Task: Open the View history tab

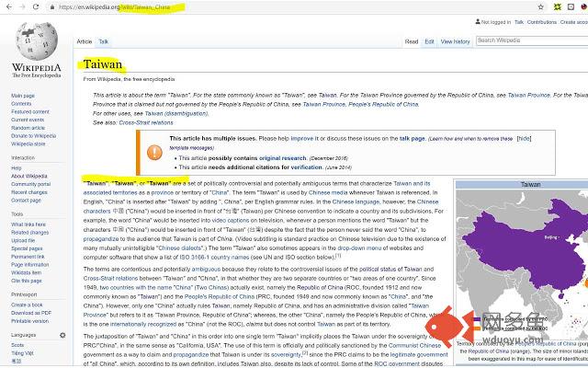Action: click(x=455, y=41)
